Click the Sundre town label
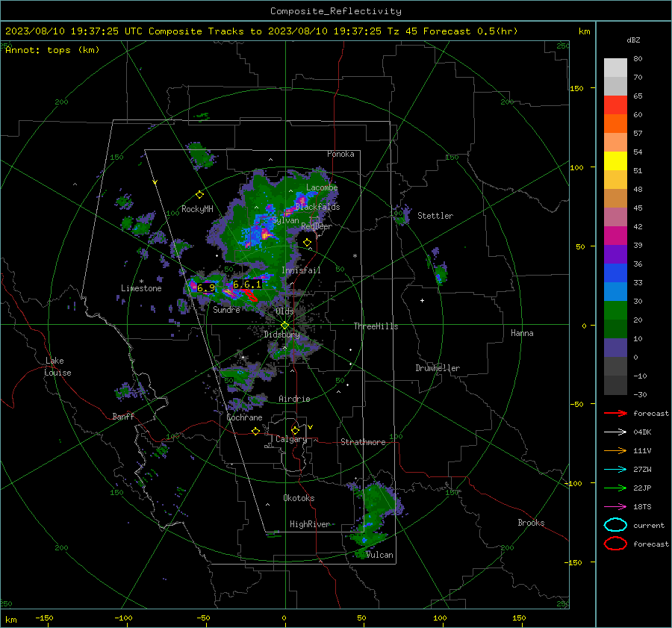This screenshot has width=672, height=628. click(x=226, y=310)
